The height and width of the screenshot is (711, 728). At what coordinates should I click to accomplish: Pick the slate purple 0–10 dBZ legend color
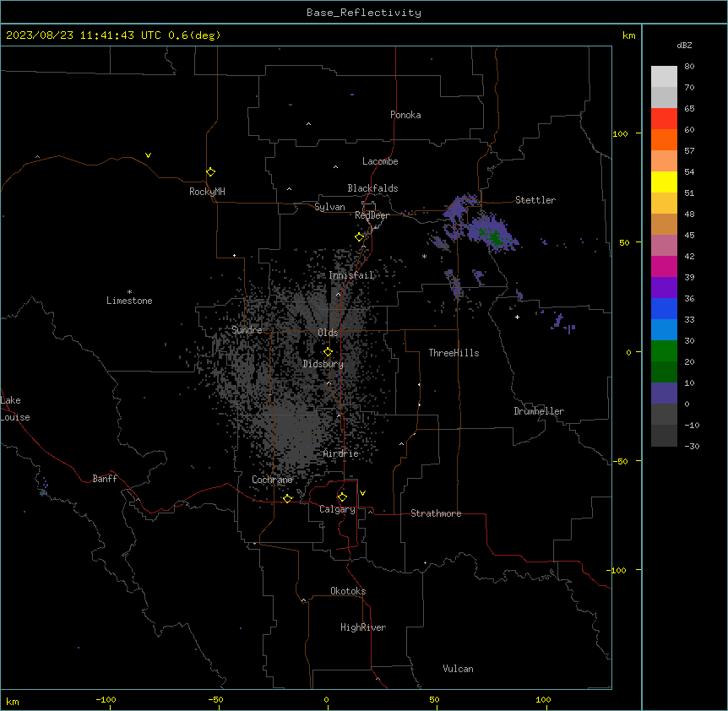664,393
